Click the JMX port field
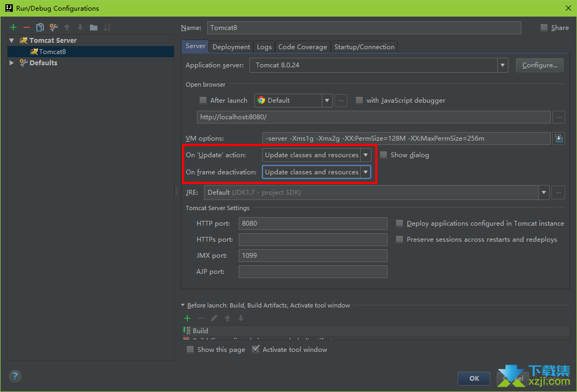577x392 pixels. click(x=313, y=256)
